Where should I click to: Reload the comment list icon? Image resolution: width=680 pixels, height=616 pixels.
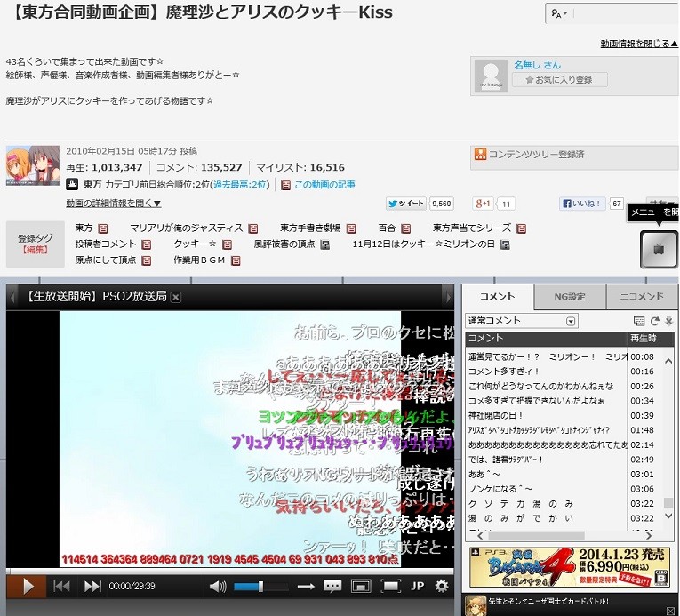[654, 321]
